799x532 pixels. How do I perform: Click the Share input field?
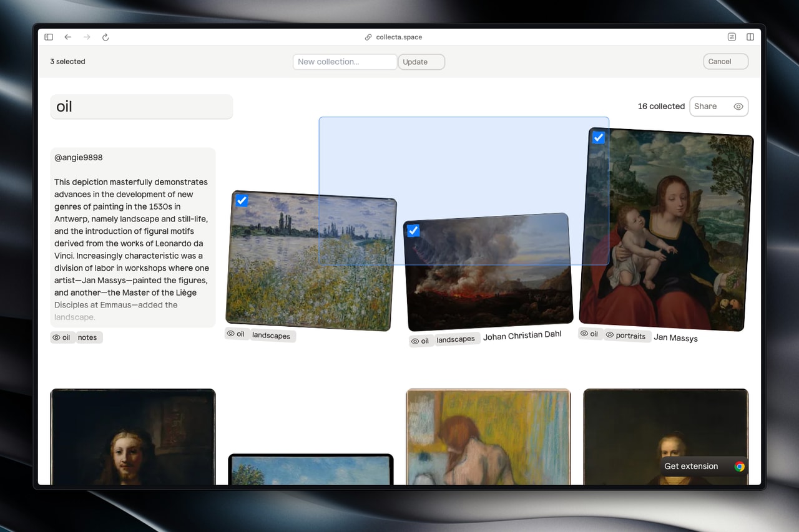point(718,107)
